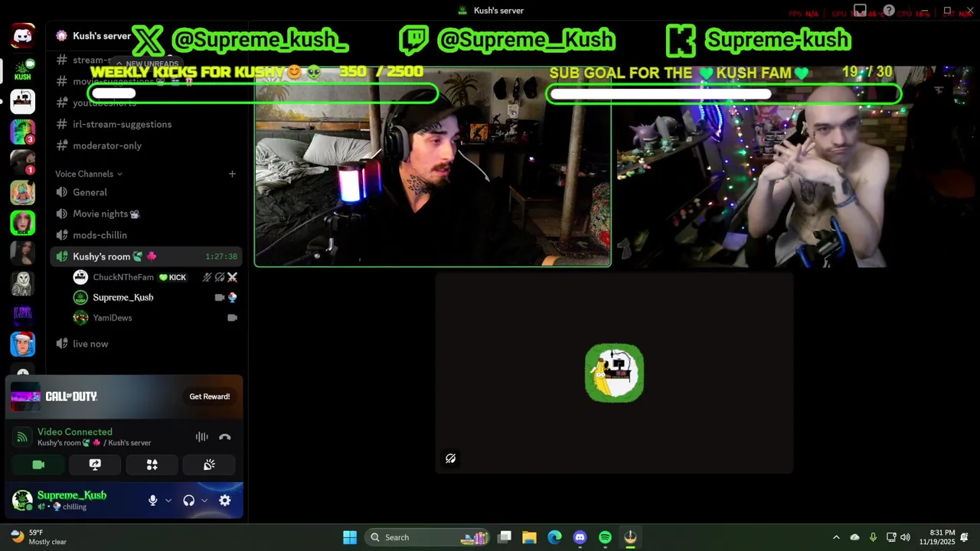Select ChuckNTheFam avatar tile in call
Viewport: 980px width, 551px height.
pos(614,373)
